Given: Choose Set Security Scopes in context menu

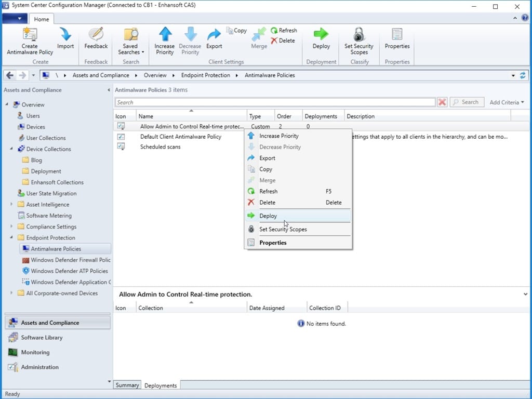Looking at the screenshot, I should (x=298, y=229).
